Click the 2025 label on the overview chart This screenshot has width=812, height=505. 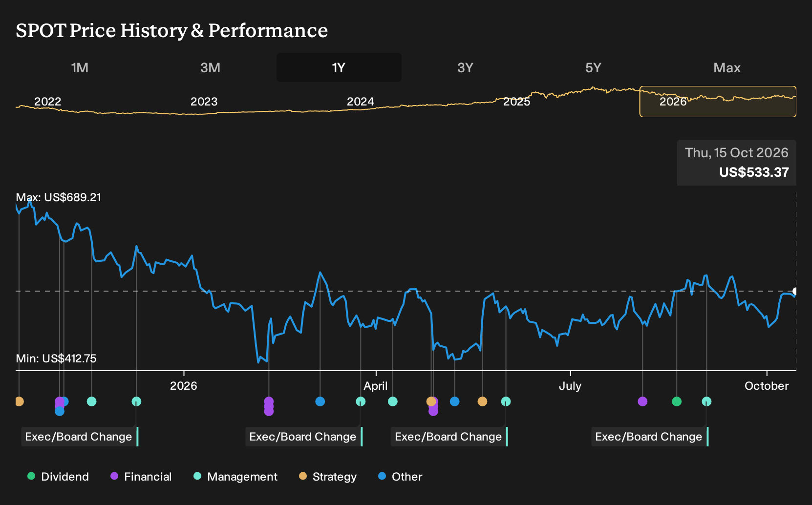pos(517,102)
